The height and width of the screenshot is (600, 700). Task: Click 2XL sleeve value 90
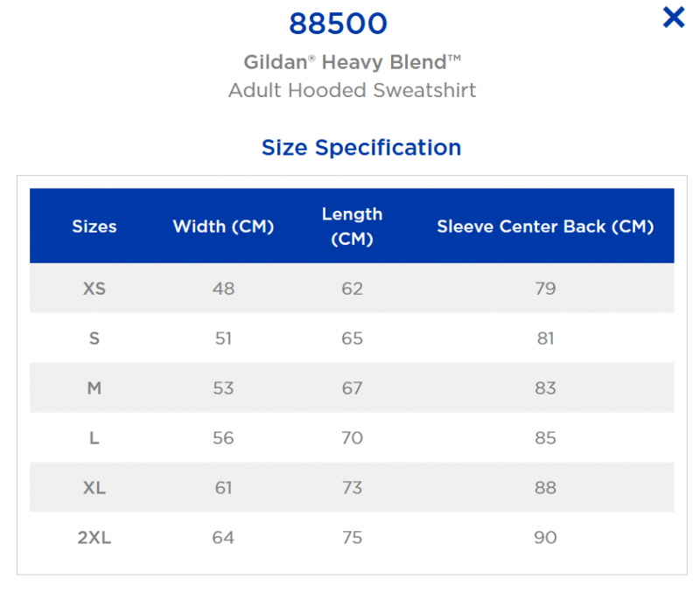coord(545,538)
